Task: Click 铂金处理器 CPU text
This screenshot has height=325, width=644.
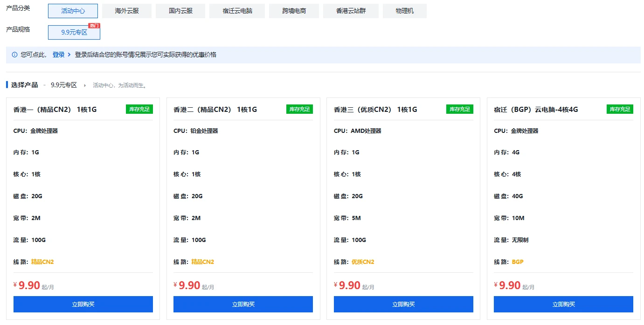Action: [x=204, y=131]
